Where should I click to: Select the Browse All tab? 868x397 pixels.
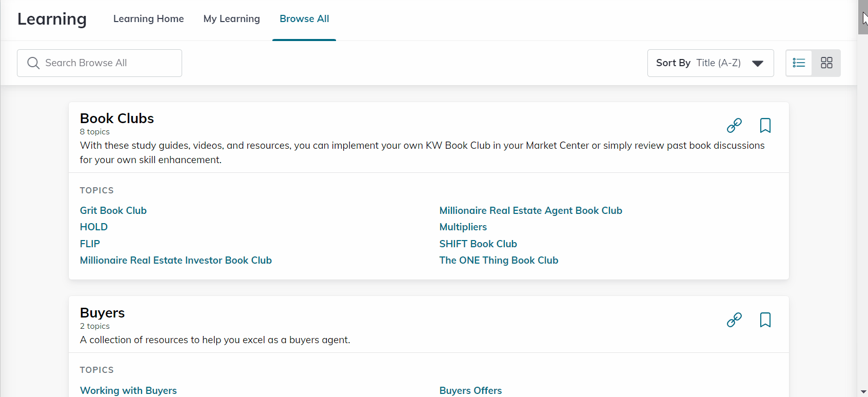[304, 19]
